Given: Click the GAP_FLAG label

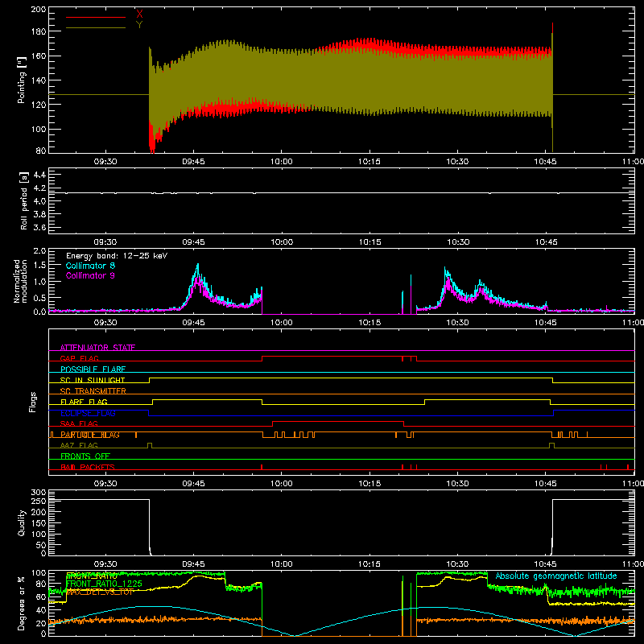Looking at the screenshot, I should pyautogui.click(x=79, y=358).
